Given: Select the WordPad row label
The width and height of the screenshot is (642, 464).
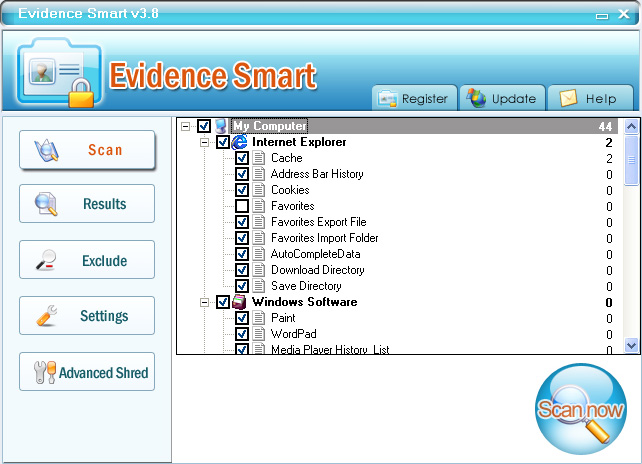Looking at the screenshot, I should click(x=294, y=334).
